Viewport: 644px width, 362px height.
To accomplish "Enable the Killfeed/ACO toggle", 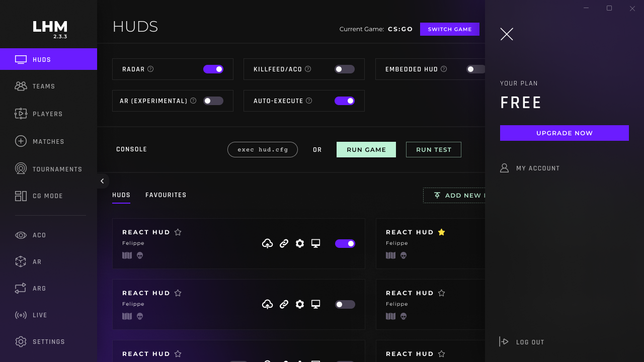I will [345, 69].
